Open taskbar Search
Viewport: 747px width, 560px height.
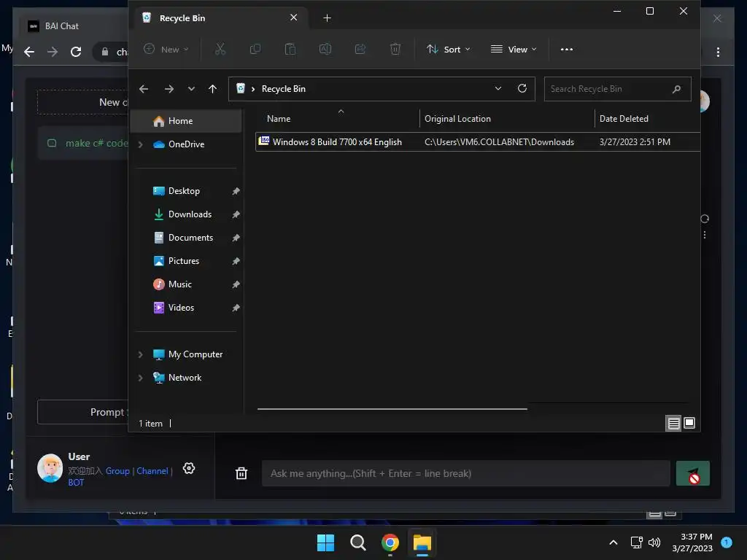(357, 542)
